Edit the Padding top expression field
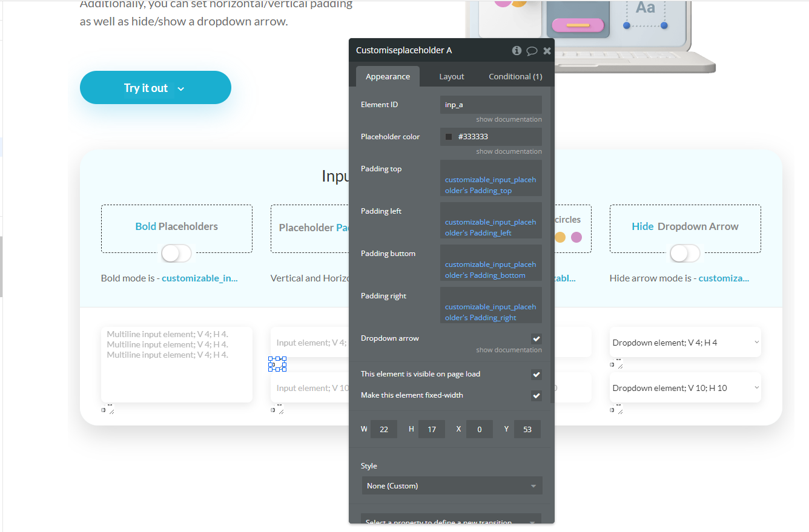Image resolution: width=809 pixels, height=532 pixels. (490, 179)
